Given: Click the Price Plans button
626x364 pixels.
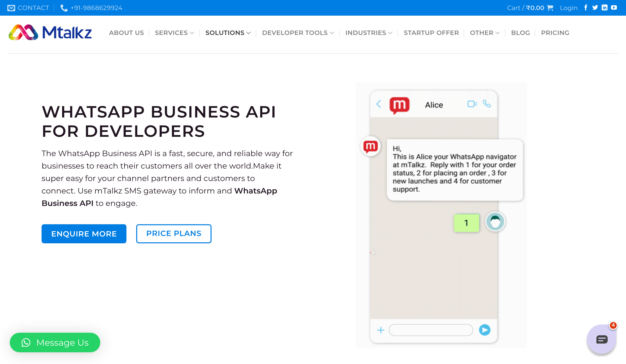Looking at the screenshot, I should coord(174,234).
